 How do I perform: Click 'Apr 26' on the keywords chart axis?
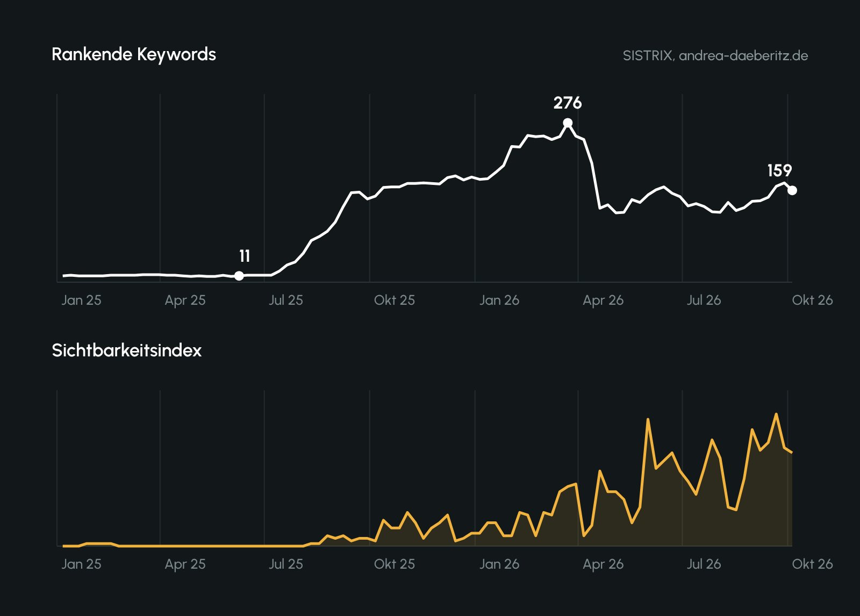(x=603, y=300)
